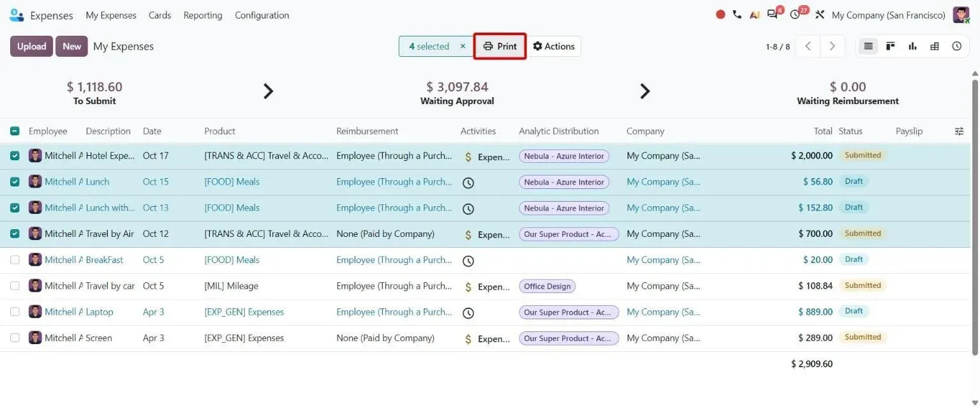Viewport: 980px width, 408px height.
Task: Go to the next page of records
Action: tap(833, 46)
